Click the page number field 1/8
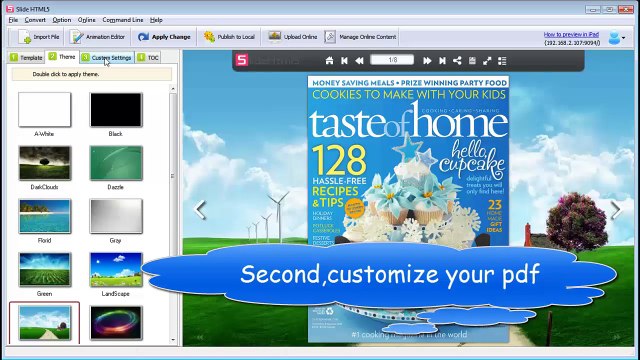Viewport: 640px width, 360px height. (392, 60)
